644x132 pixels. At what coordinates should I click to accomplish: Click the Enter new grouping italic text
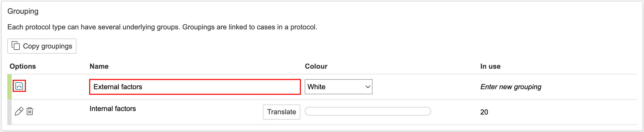coord(511,87)
